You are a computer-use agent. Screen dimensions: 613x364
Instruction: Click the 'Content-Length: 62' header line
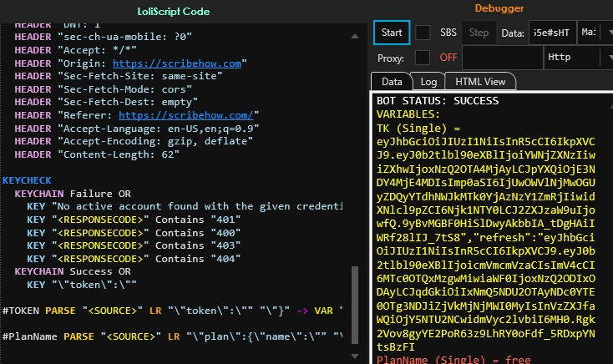pos(97,154)
